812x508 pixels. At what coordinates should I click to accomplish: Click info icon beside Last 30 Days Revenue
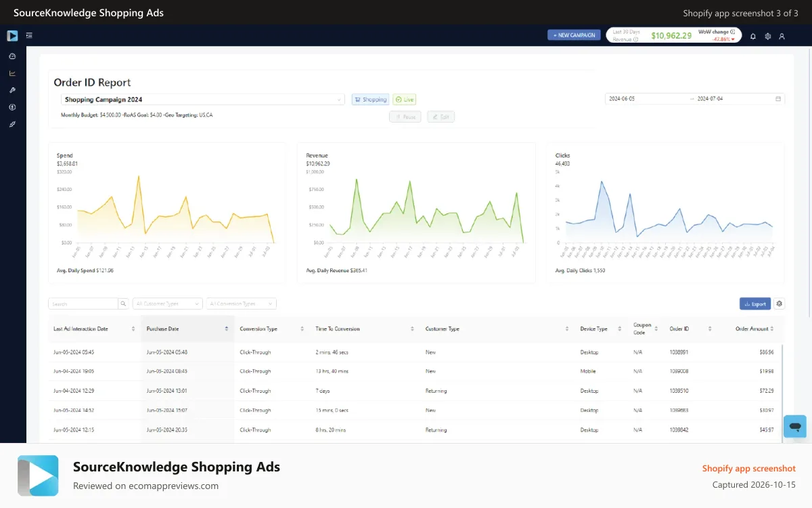[635, 39]
